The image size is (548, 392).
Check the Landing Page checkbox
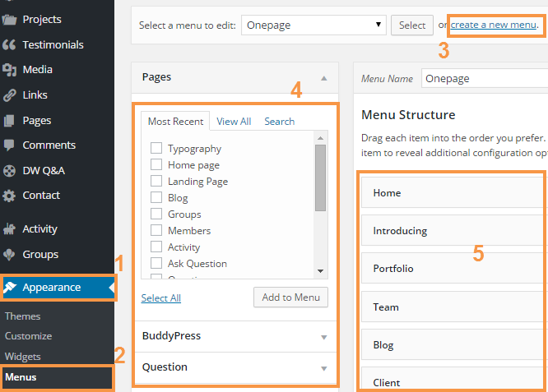click(x=156, y=181)
